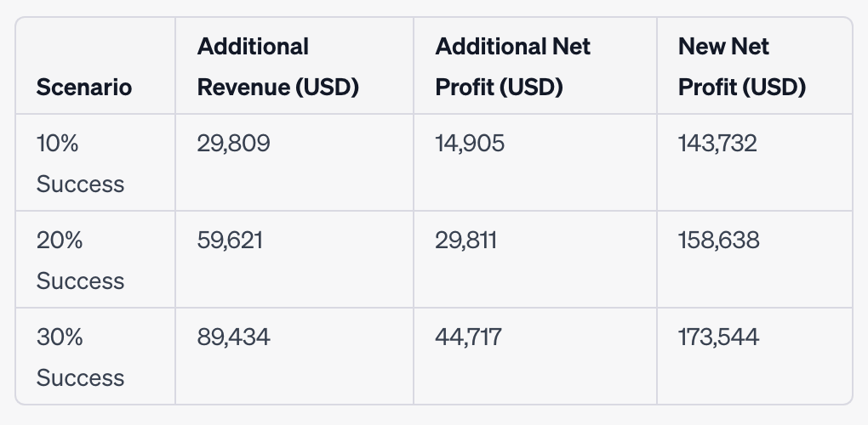This screenshot has width=868, height=425.
Task: Select the 173,544 new net profit value
Action: pyautogui.click(x=718, y=337)
